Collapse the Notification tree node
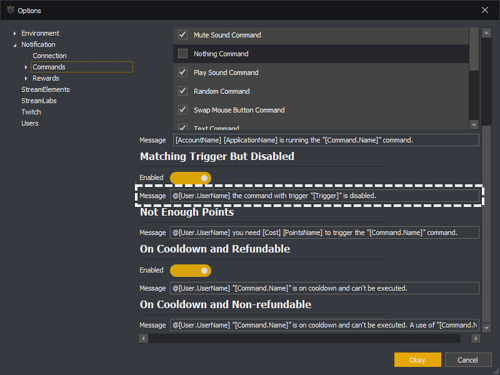The height and width of the screenshot is (375, 500). pos(15,45)
